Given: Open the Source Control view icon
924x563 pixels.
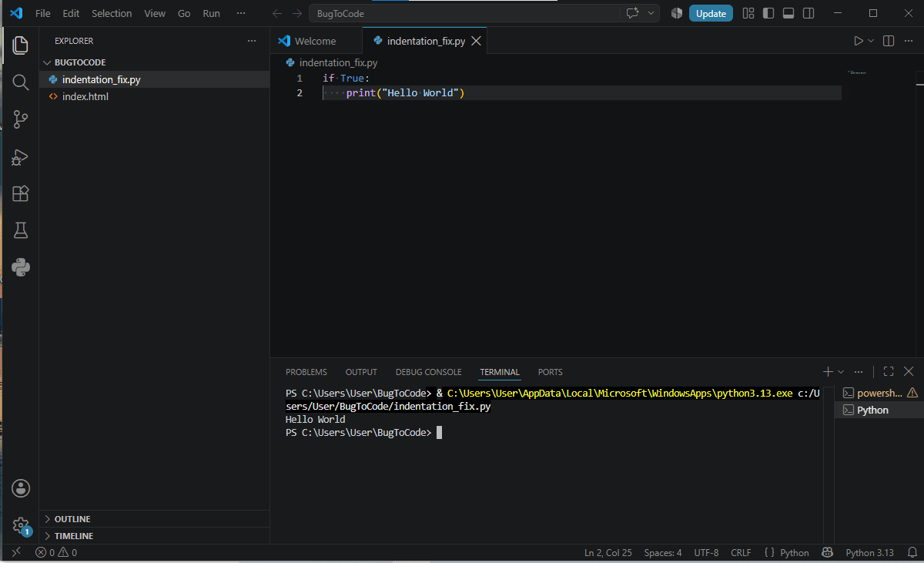Looking at the screenshot, I should coord(21,119).
